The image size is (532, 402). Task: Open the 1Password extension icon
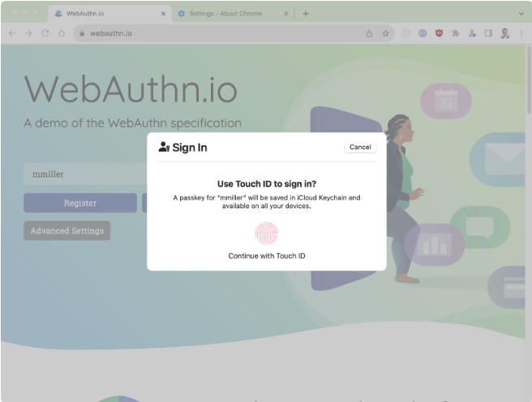point(423,33)
